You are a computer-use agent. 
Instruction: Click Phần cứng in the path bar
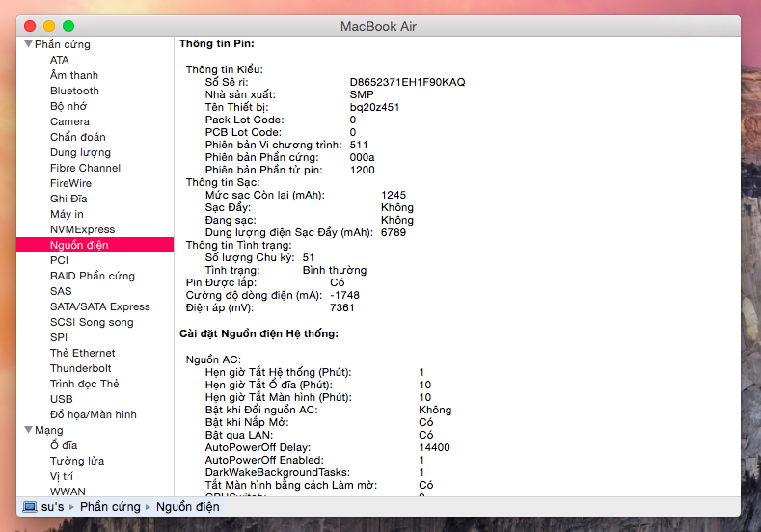[x=110, y=507]
